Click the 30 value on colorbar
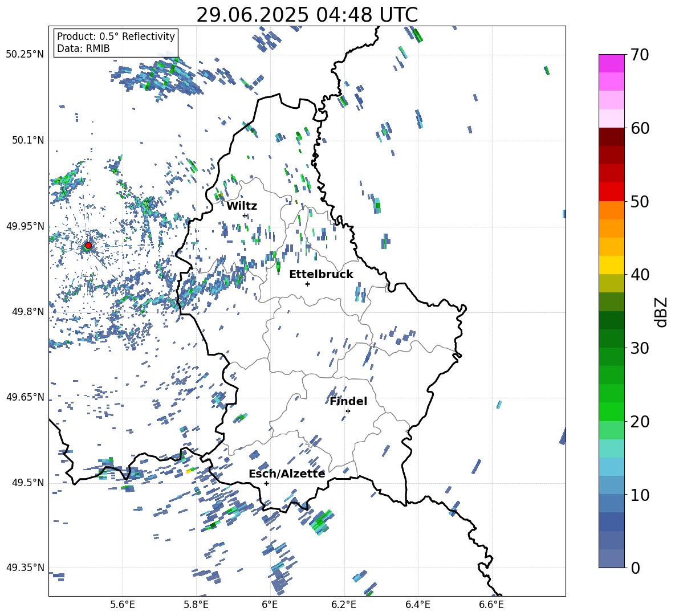The image size is (675, 616). [x=640, y=348]
